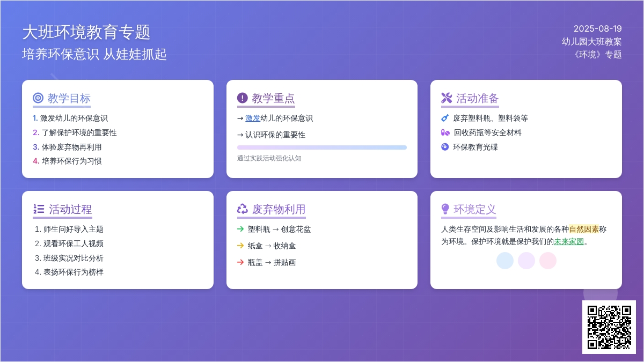Click the 教学目标 card heading
The height and width of the screenshot is (362, 644).
pyautogui.click(x=62, y=99)
